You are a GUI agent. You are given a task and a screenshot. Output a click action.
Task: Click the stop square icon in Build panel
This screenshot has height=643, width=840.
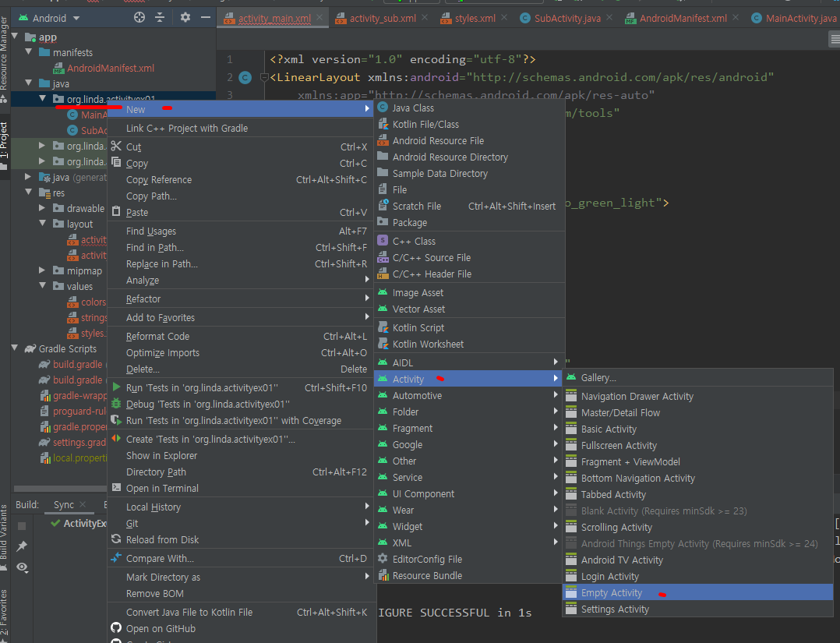(x=22, y=526)
